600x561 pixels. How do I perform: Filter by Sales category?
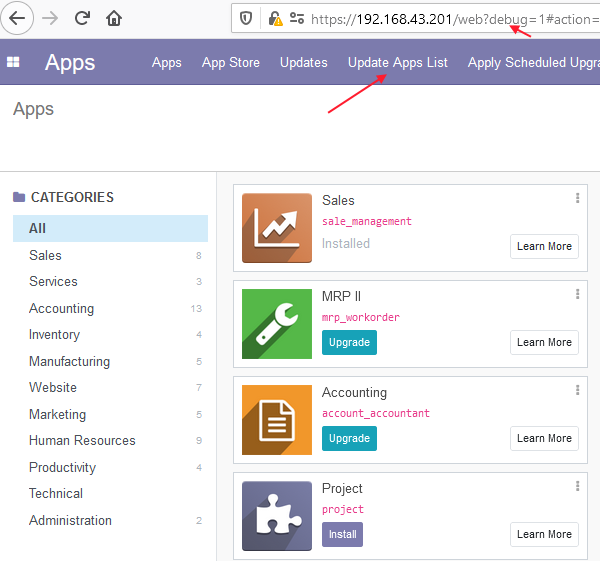click(110, 255)
